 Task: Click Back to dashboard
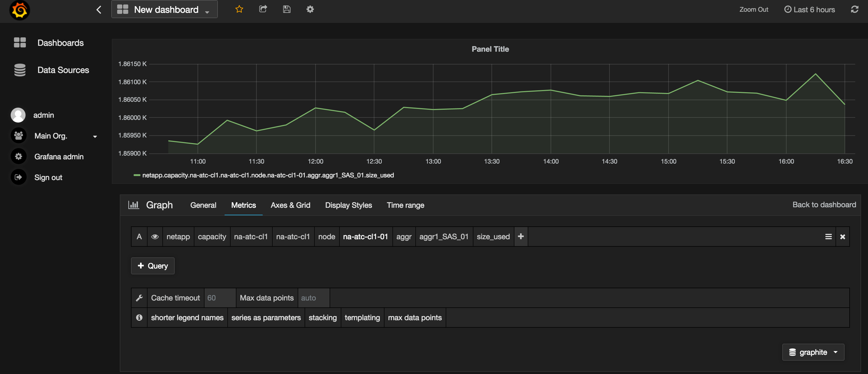pos(824,204)
